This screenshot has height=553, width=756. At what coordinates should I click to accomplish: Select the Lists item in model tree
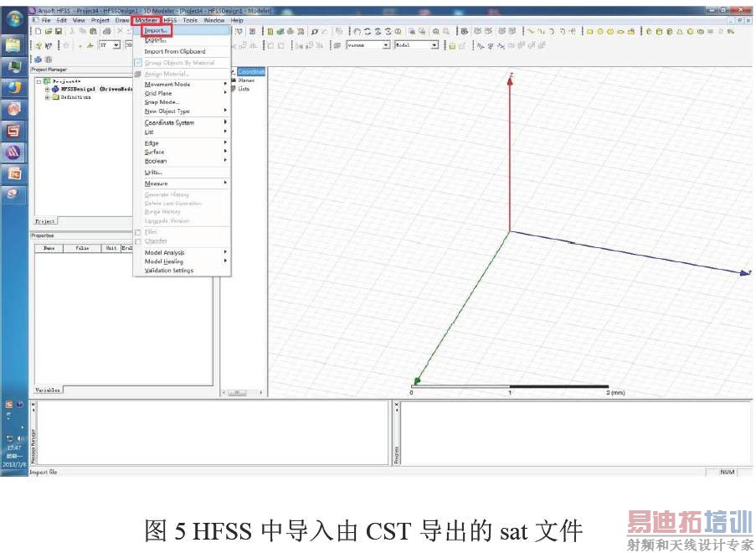point(244,89)
